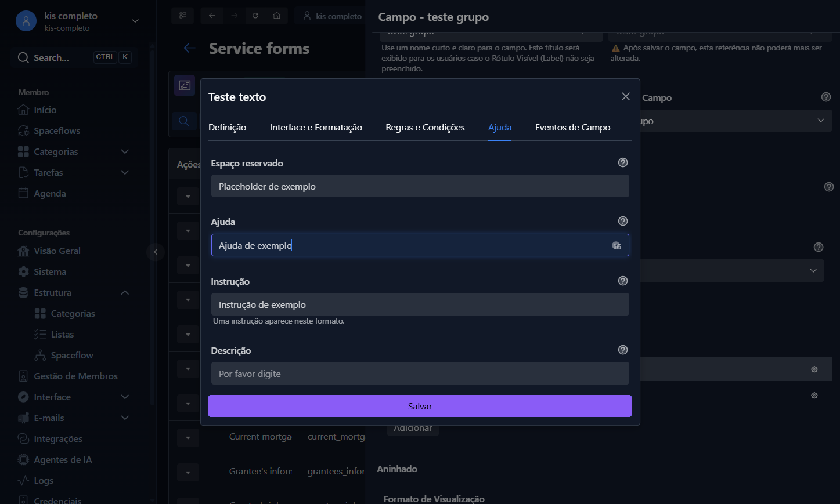
Task: Open the Eventos de Campo tab
Action: pos(572,127)
